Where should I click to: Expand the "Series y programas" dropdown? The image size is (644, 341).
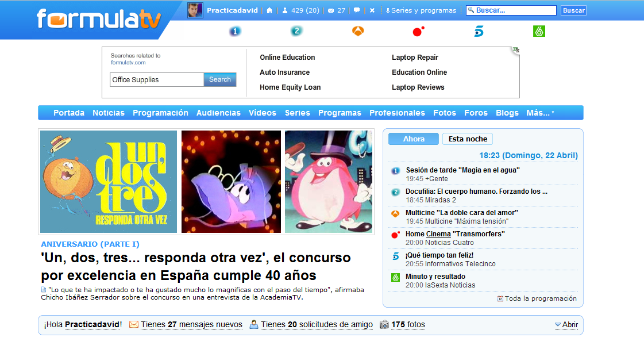(x=421, y=10)
